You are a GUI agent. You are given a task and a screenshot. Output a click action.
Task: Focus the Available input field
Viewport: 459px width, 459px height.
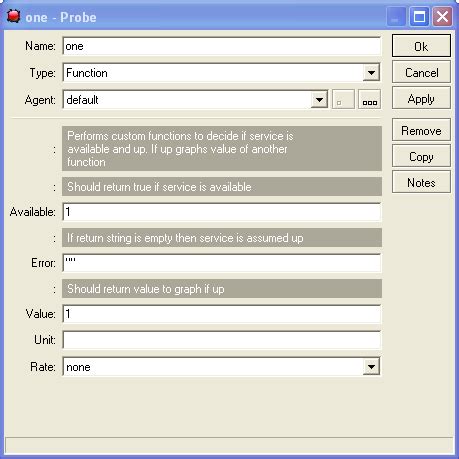coord(221,212)
